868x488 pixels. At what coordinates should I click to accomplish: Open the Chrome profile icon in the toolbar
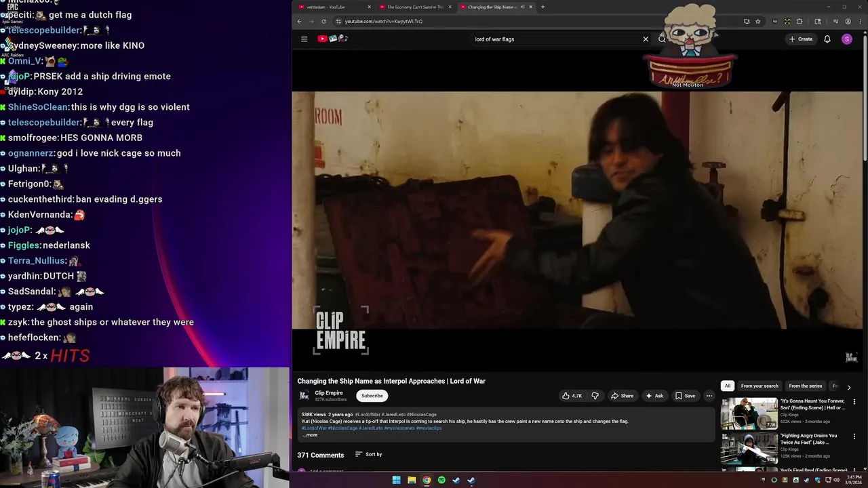[x=848, y=21]
